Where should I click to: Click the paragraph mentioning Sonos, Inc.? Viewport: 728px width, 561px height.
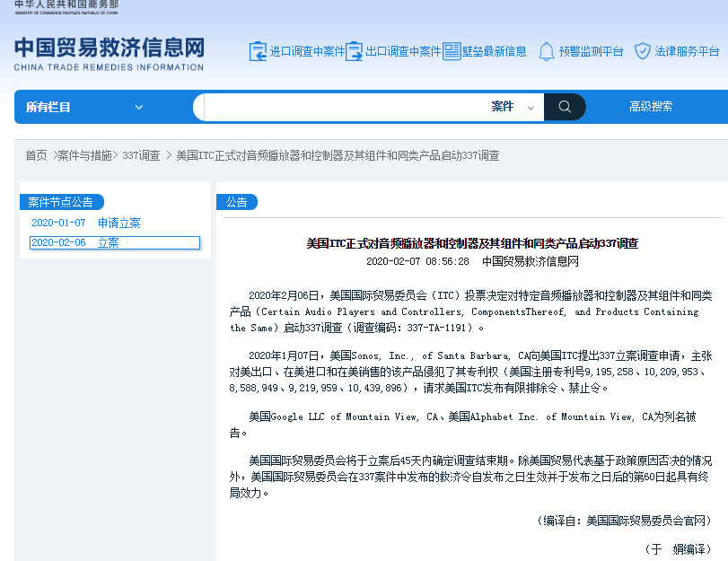tap(470, 372)
